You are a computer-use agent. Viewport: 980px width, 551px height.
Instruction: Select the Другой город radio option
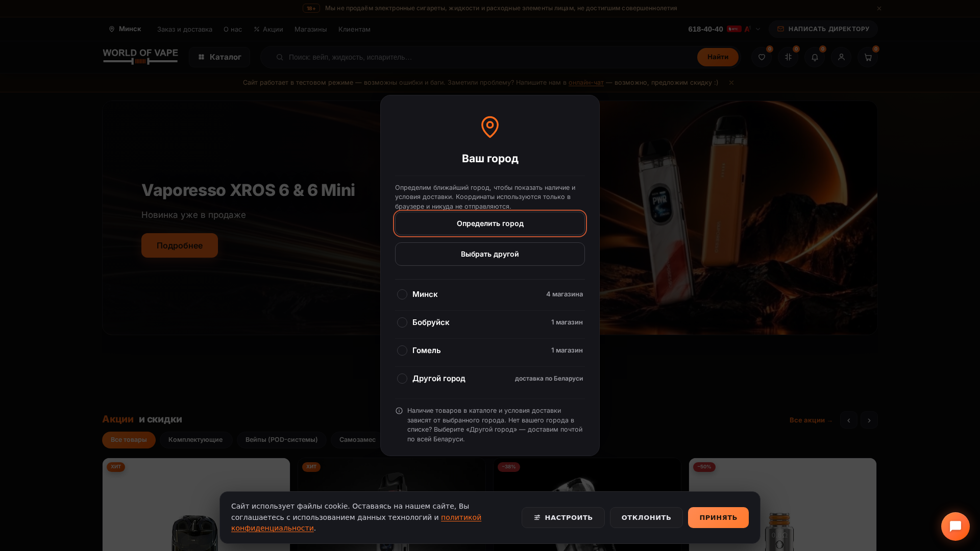pyautogui.click(x=402, y=379)
